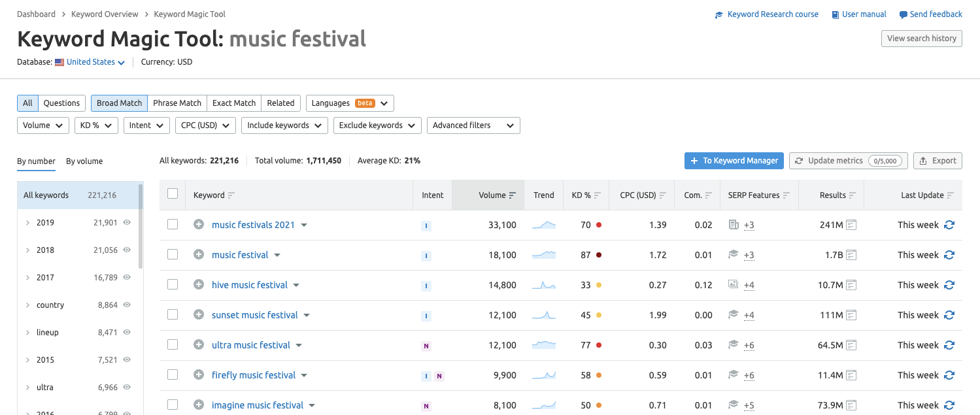Click the SERP Features column filter icon
This screenshot has width=980, height=415.
[786, 195]
